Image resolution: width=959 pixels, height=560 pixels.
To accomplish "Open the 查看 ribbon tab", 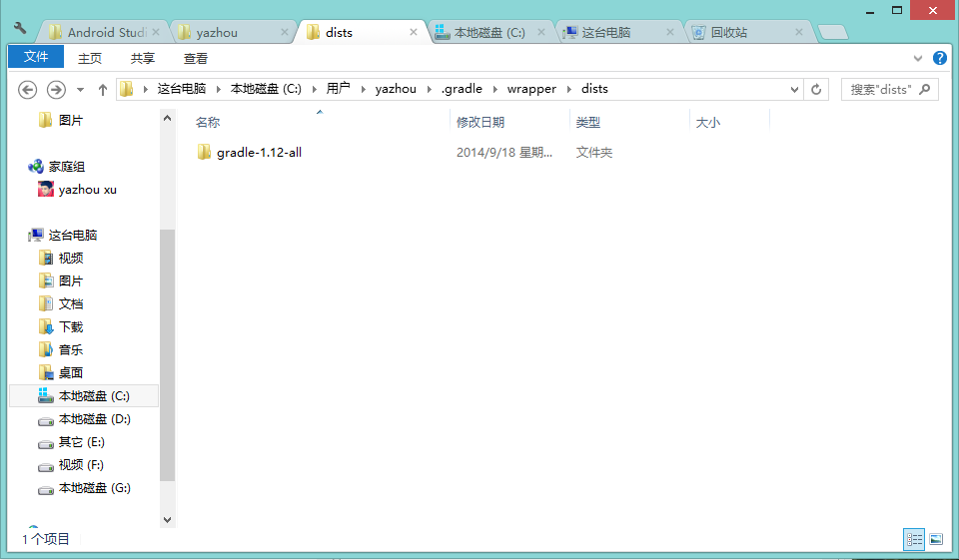I will point(196,58).
